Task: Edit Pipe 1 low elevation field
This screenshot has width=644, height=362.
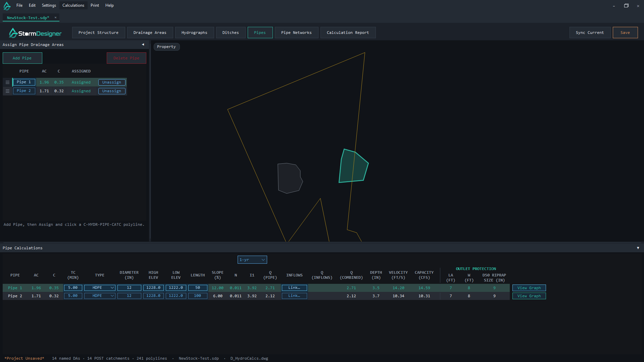Action: point(176,288)
